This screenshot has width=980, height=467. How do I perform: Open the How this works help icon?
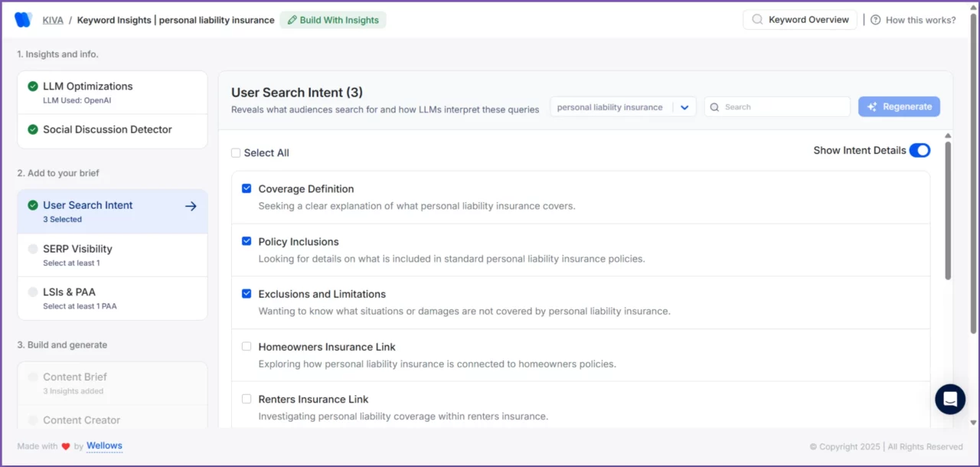[x=877, y=20]
